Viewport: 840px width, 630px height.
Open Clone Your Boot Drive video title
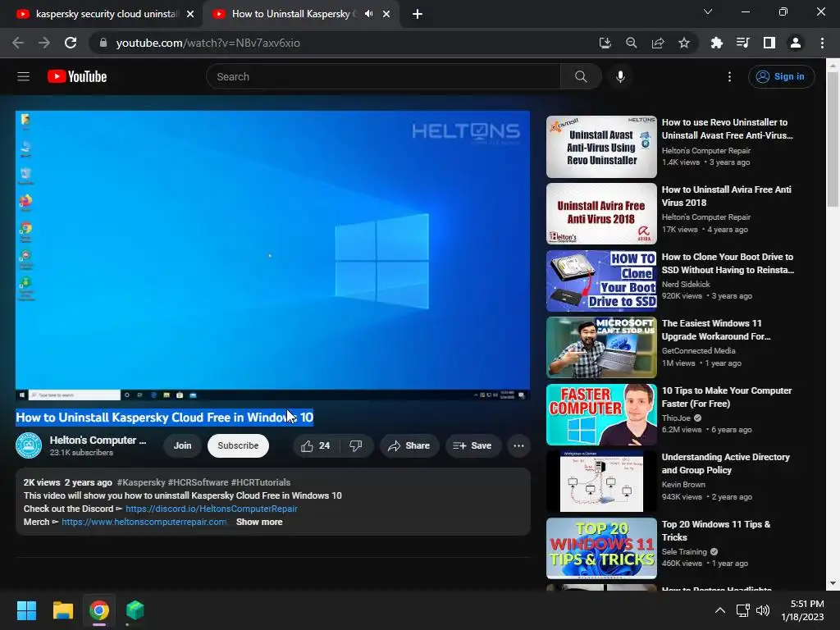[x=728, y=263]
